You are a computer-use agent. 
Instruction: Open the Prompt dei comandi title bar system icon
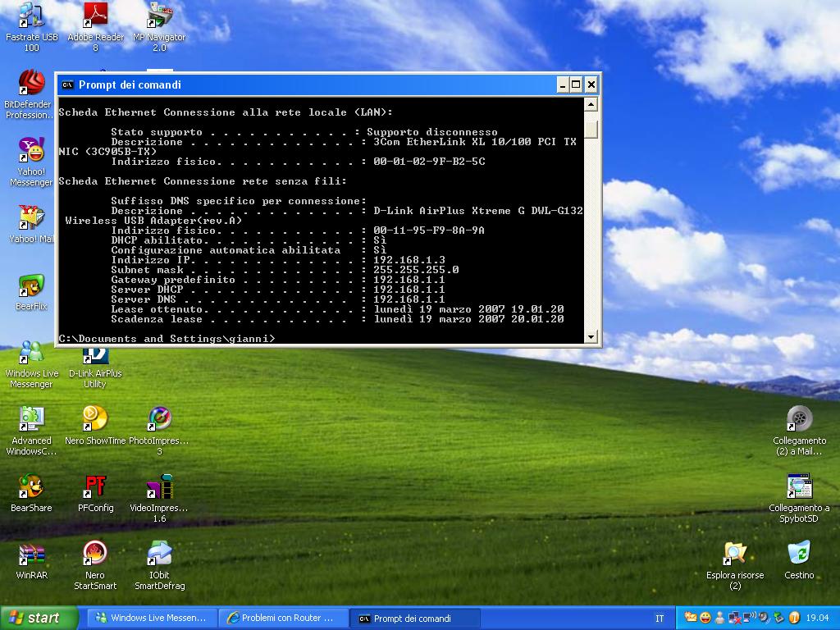point(67,84)
